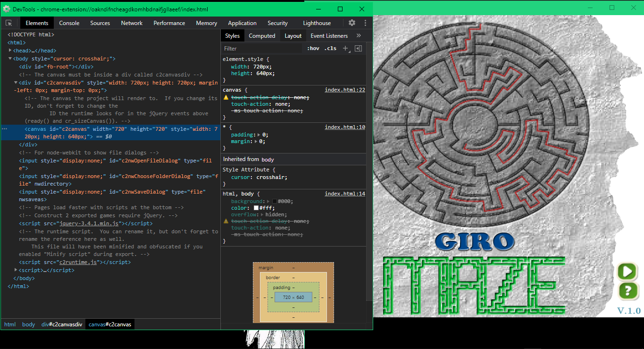Viewport: 644px width, 349px height.
Task: Open DevTools three-dot customize menu
Action: [365, 23]
